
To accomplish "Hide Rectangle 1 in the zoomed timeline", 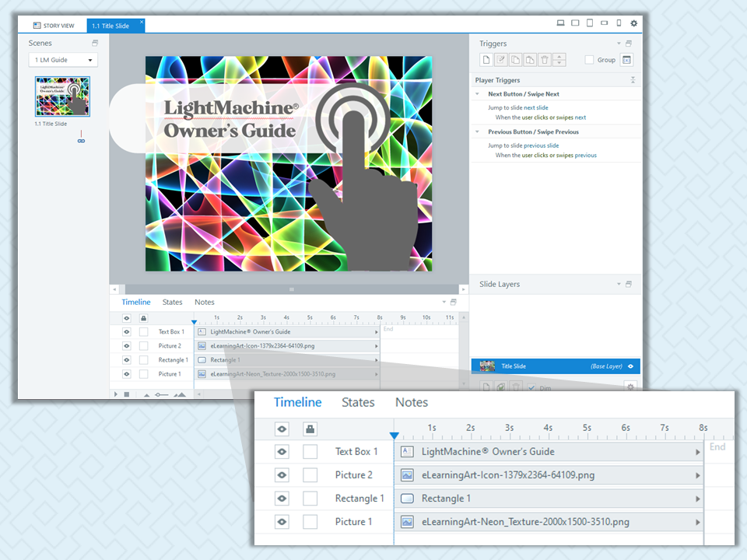I will (x=282, y=499).
